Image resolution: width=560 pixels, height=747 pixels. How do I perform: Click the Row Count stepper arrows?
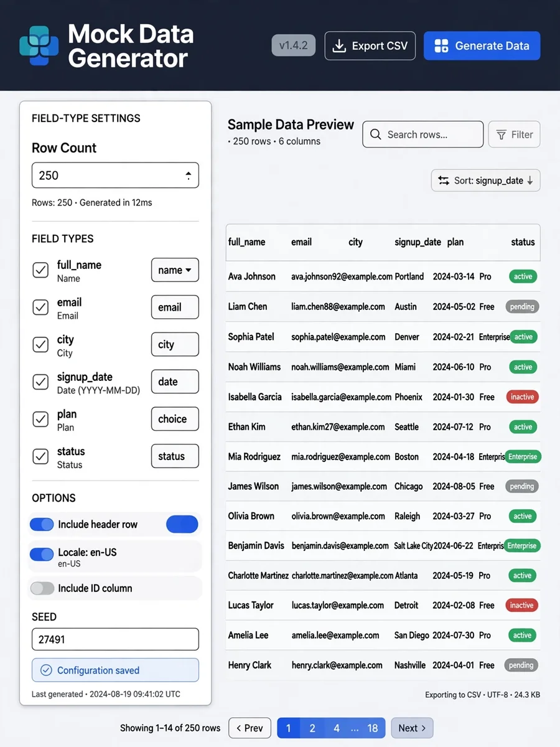coord(189,176)
